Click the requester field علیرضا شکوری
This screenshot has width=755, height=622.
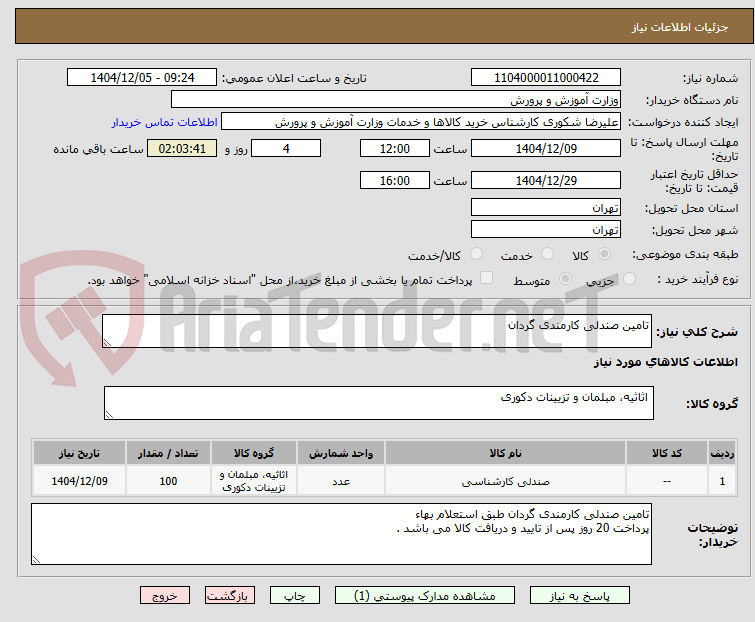421,122
